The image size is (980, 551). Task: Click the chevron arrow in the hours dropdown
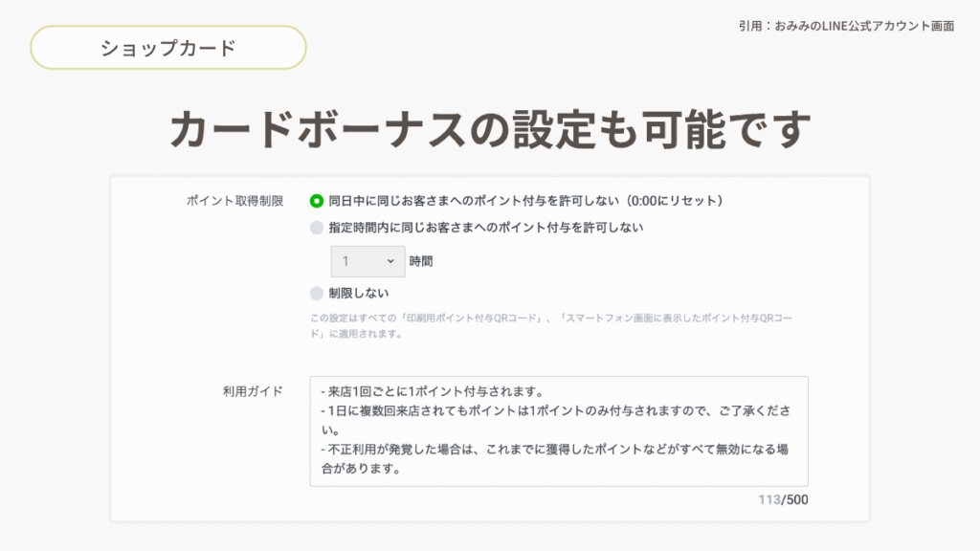pyautogui.click(x=390, y=261)
